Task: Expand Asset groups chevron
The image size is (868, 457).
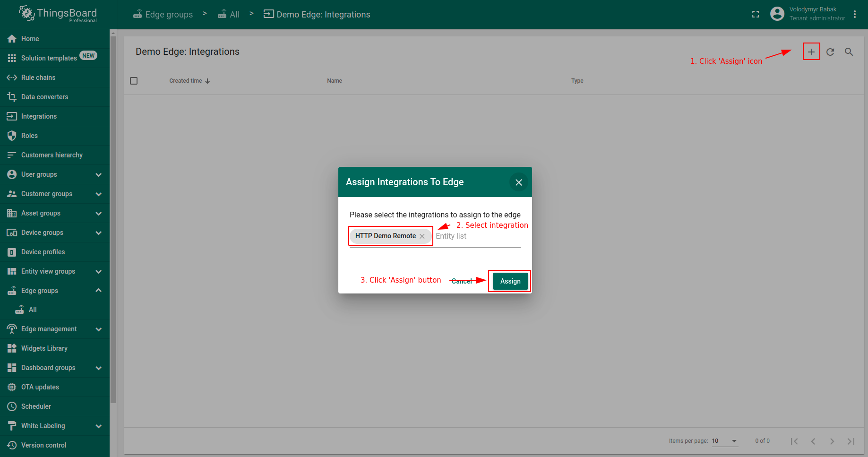Action: click(x=98, y=214)
